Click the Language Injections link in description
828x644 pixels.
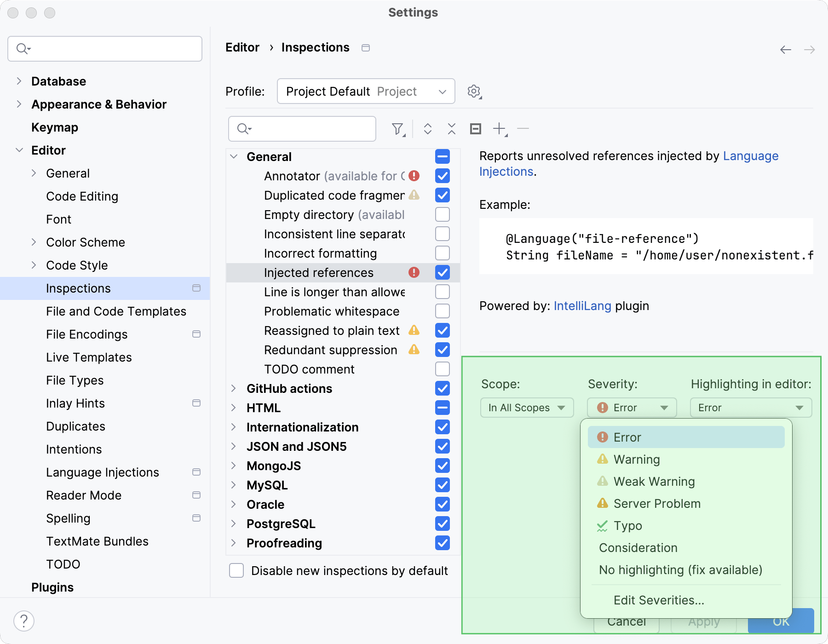point(750,156)
